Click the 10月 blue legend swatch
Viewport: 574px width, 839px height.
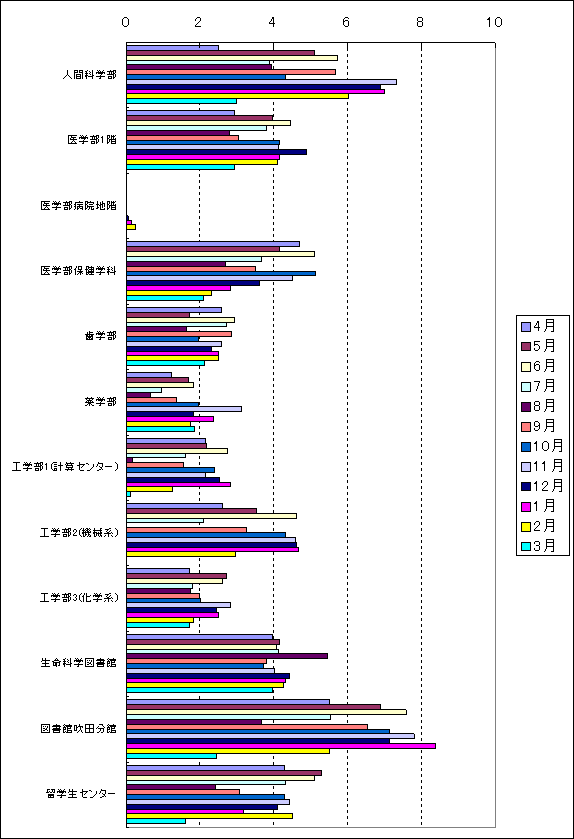pos(526,446)
